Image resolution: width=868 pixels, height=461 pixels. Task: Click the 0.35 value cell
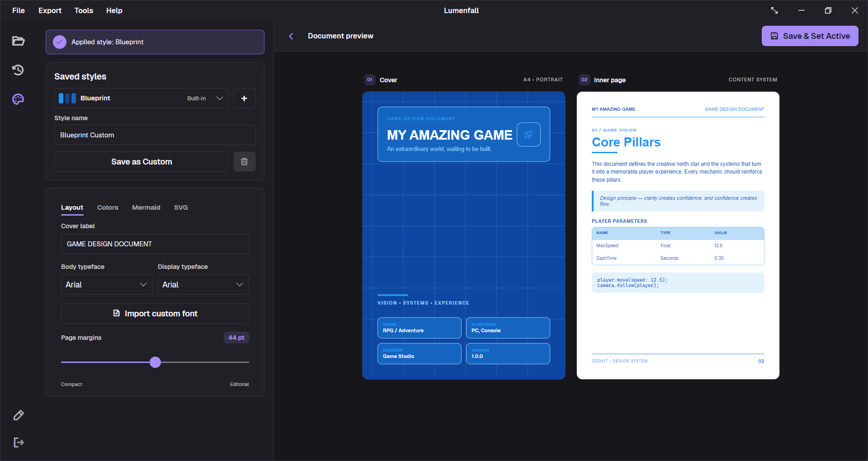tap(719, 259)
